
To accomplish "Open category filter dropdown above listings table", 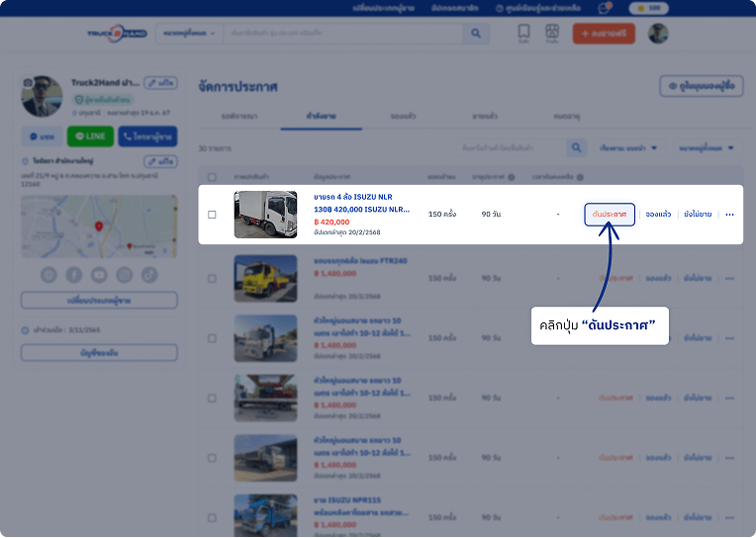I will click(707, 148).
